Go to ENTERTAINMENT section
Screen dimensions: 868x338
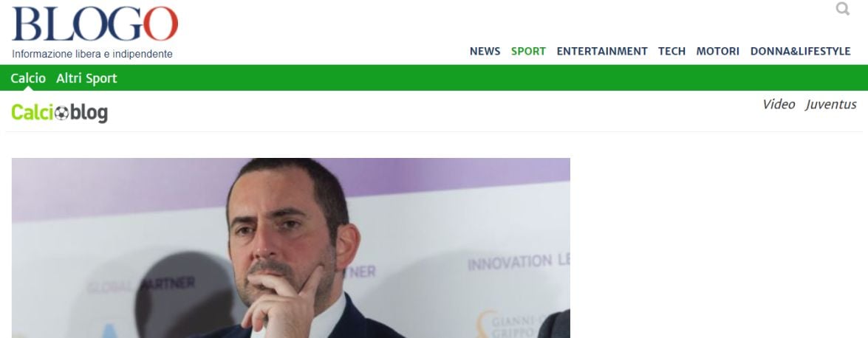[602, 52]
